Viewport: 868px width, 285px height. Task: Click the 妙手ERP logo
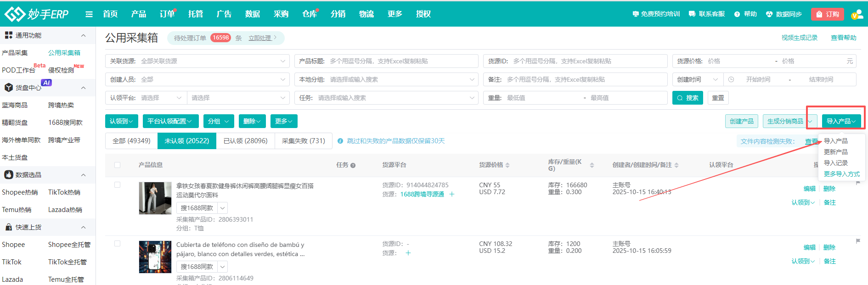[37, 14]
